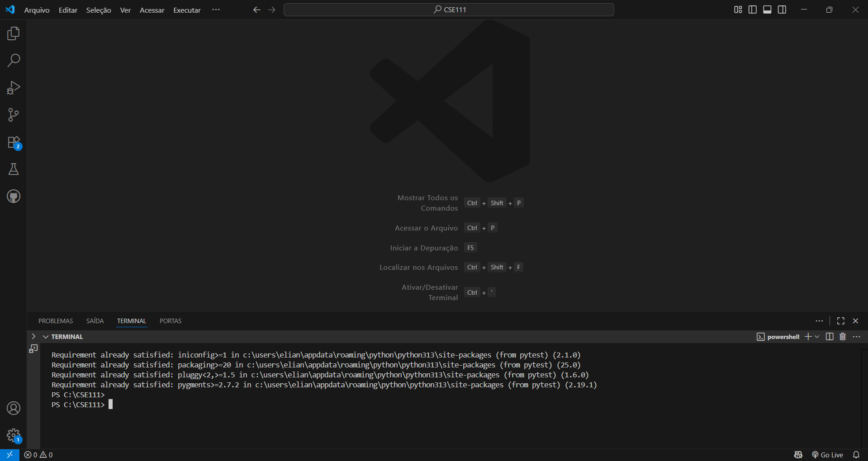The image size is (868, 461).
Task: Open errors and warnings in the status bar
Action: pos(38,455)
